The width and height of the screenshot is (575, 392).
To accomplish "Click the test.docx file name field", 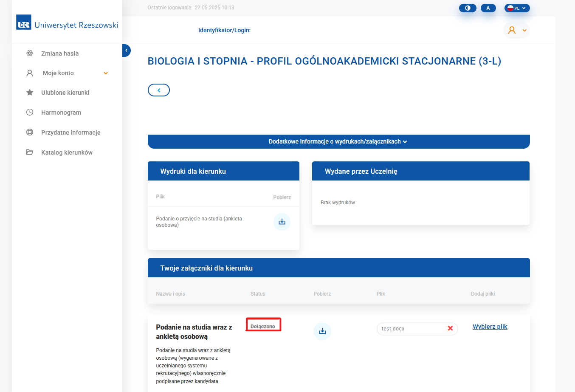I will tap(410, 329).
